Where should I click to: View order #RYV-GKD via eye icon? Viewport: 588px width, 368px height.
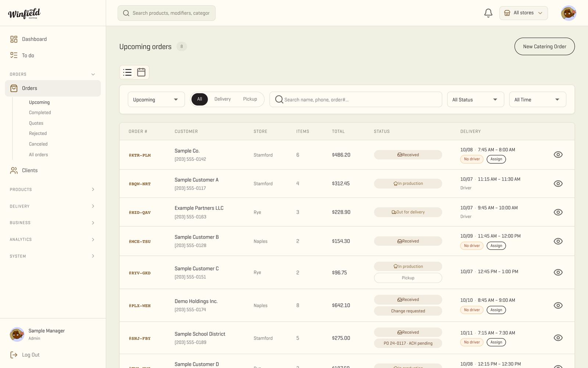(558, 272)
